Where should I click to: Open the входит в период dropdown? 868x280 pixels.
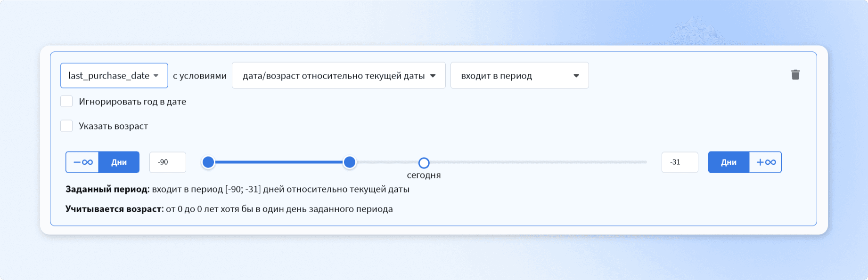click(x=519, y=75)
